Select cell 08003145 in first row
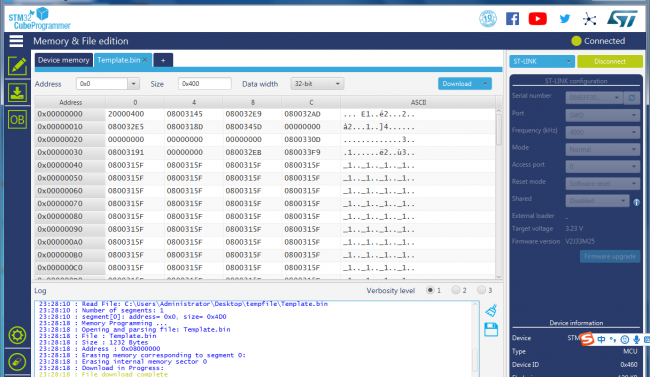 (185, 114)
